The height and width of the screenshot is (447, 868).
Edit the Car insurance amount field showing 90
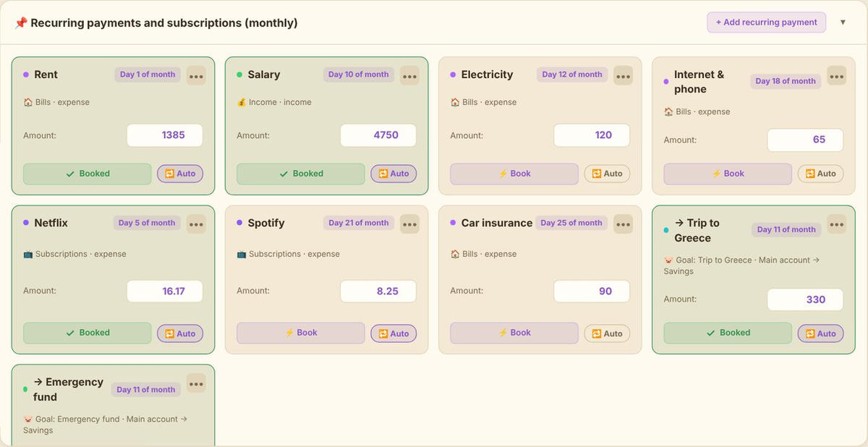tap(592, 291)
